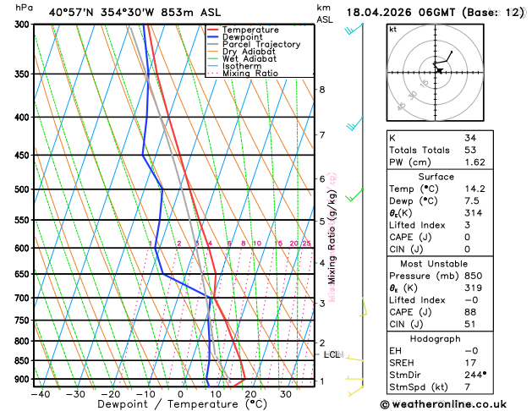The width and height of the screenshot is (532, 411).
Task: Click the coordinates title '40°57'N 354°30'W 853m ASL'
Action: 134,13
